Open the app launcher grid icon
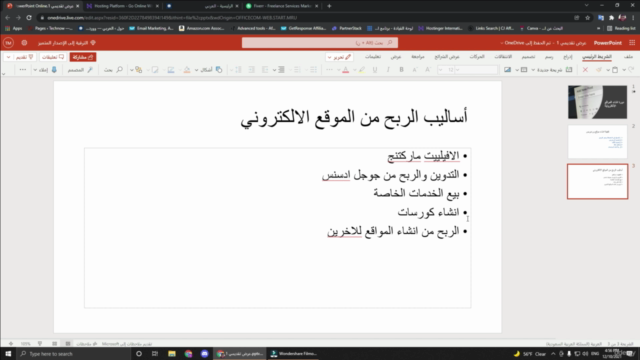This screenshot has width=640, height=360. (632, 42)
